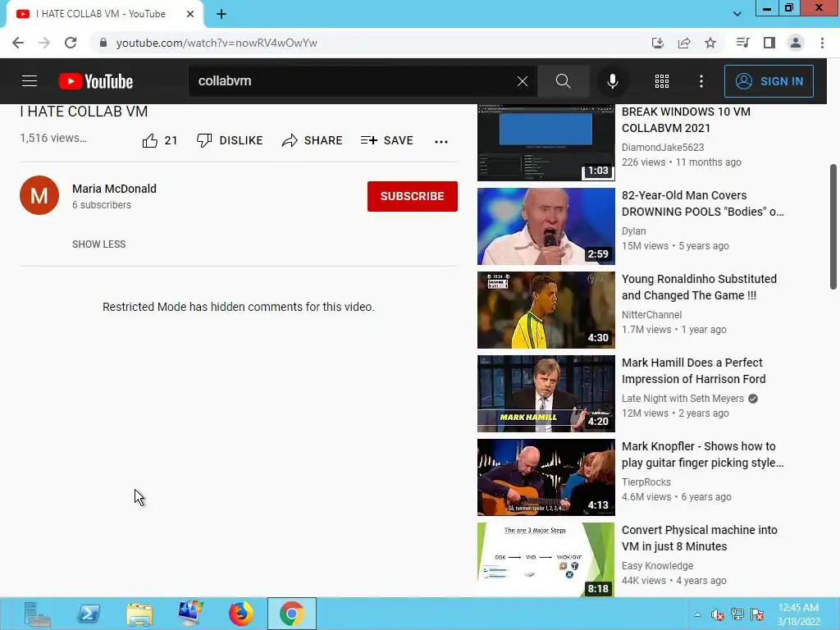Open BREAK WINDOWS 10 VM video thumbnail
This screenshot has height=630, width=840.
[546, 143]
